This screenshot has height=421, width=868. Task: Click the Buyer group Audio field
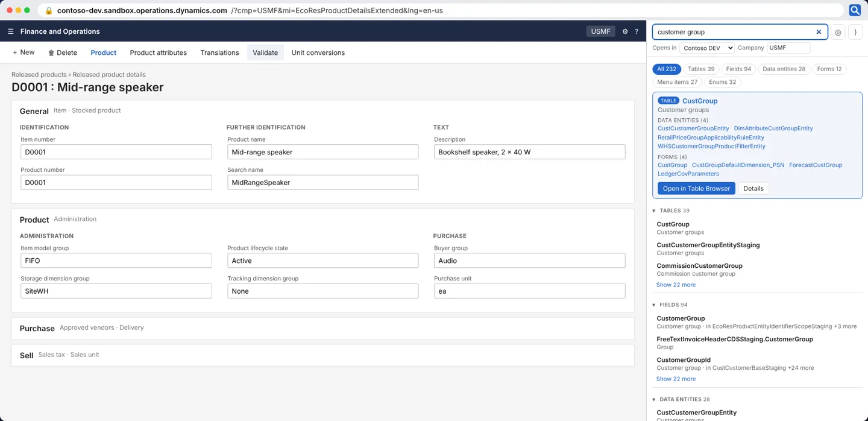(x=529, y=261)
